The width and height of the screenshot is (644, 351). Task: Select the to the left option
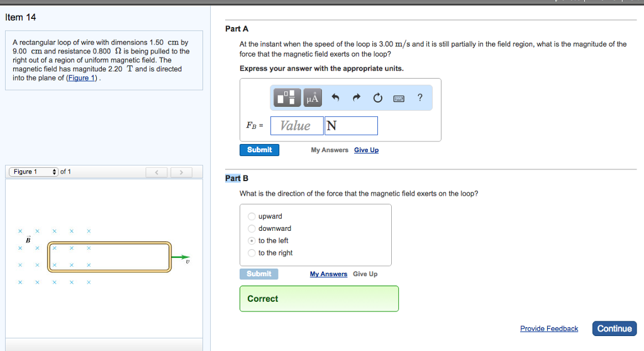click(x=252, y=241)
